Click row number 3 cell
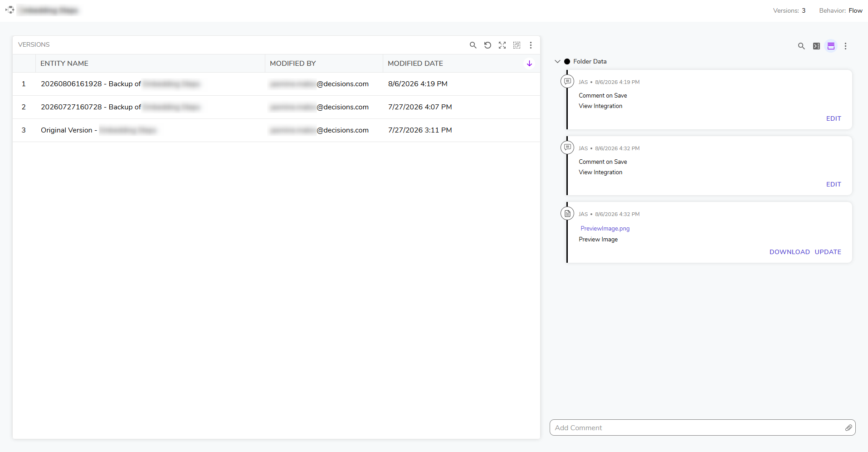The width and height of the screenshot is (868, 452). point(24,130)
